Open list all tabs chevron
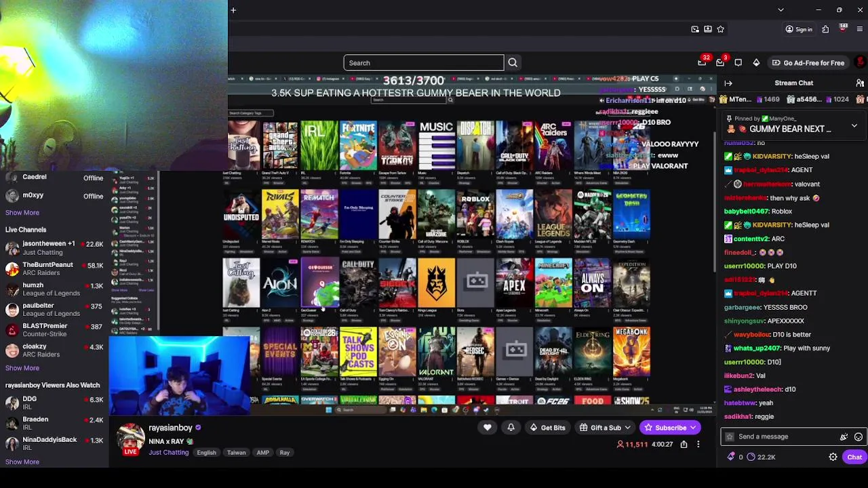 [781, 10]
